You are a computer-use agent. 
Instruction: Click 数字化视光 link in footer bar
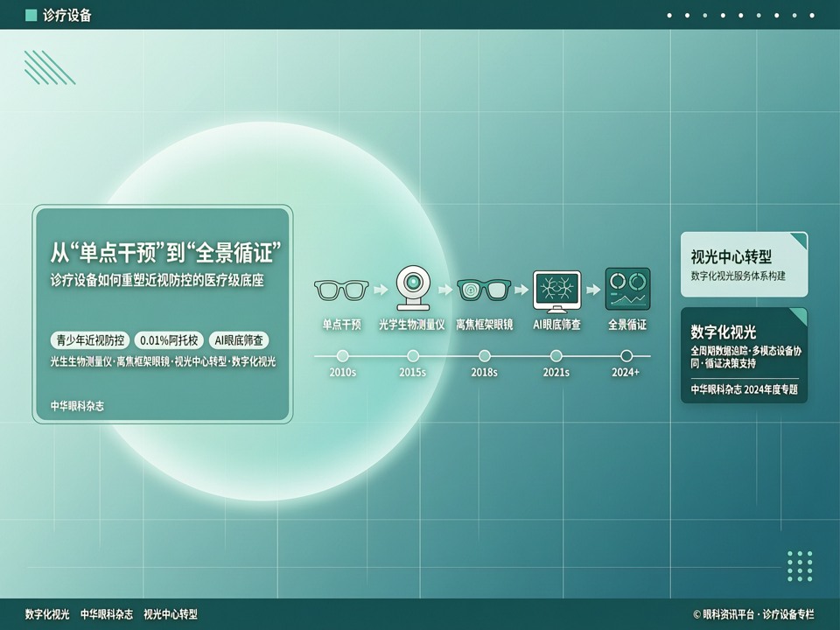pyautogui.click(x=47, y=614)
